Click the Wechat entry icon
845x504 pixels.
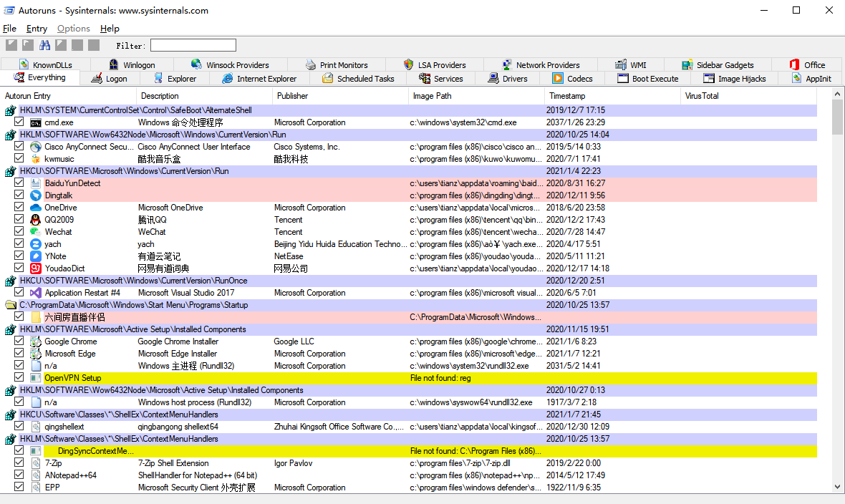coord(36,232)
